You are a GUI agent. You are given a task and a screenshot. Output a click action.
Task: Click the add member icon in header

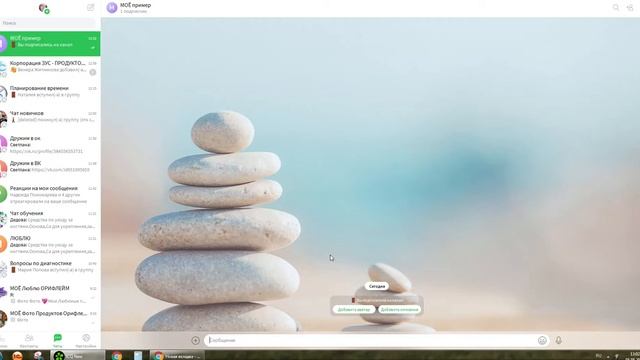point(630,7)
